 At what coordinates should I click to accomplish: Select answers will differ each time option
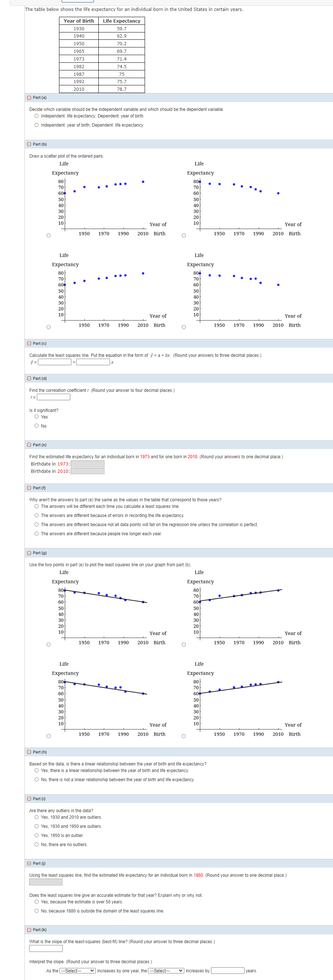click(36, 506)
